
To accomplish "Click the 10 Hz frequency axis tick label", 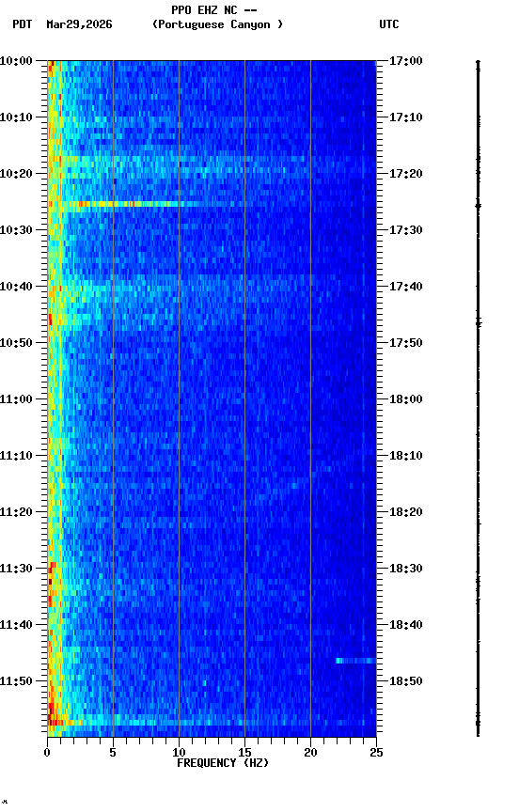I will tap(179, 753).
